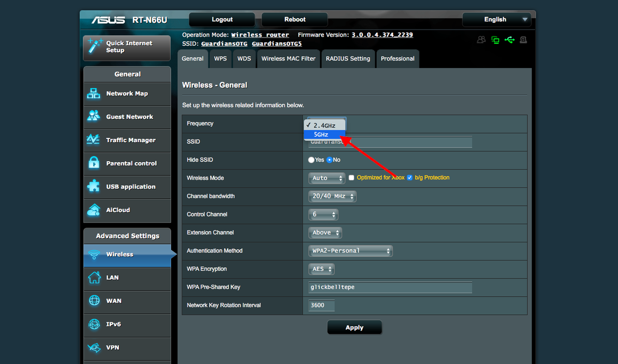Click the WPA Pre-Shared Key field

390,287
